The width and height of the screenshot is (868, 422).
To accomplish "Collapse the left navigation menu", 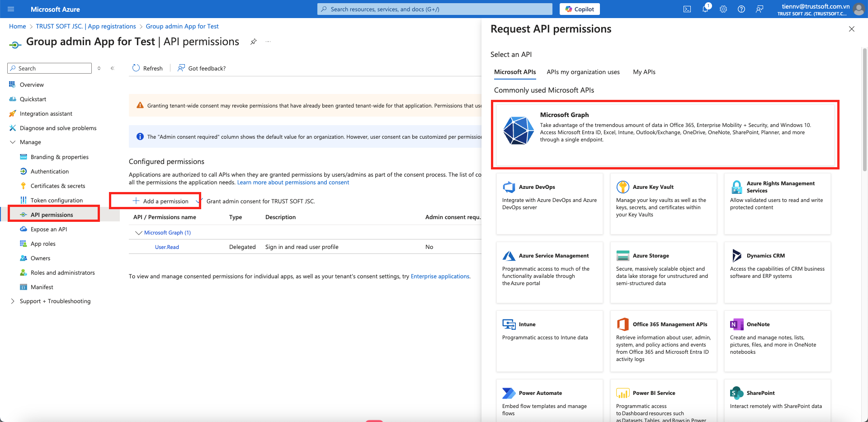I will (113, 68).
